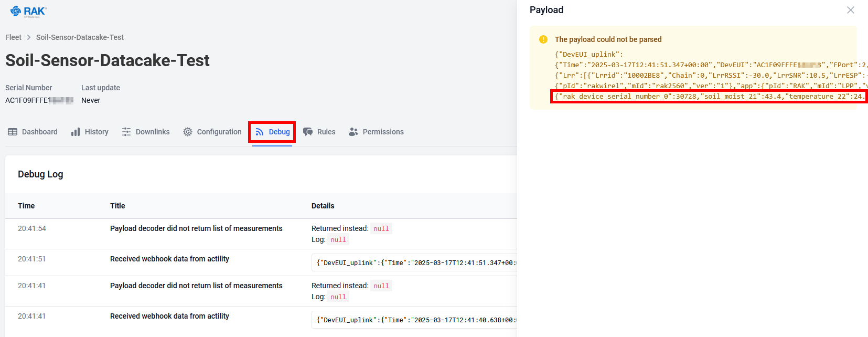
Task: Open webhook JSON with Time 12:41:40.638
Action: coord(414,320)
